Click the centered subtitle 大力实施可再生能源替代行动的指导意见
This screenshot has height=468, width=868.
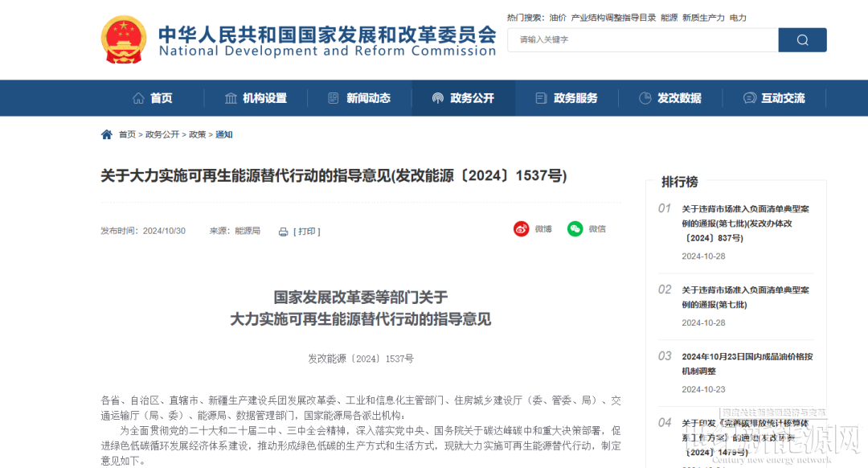point(361,319)
